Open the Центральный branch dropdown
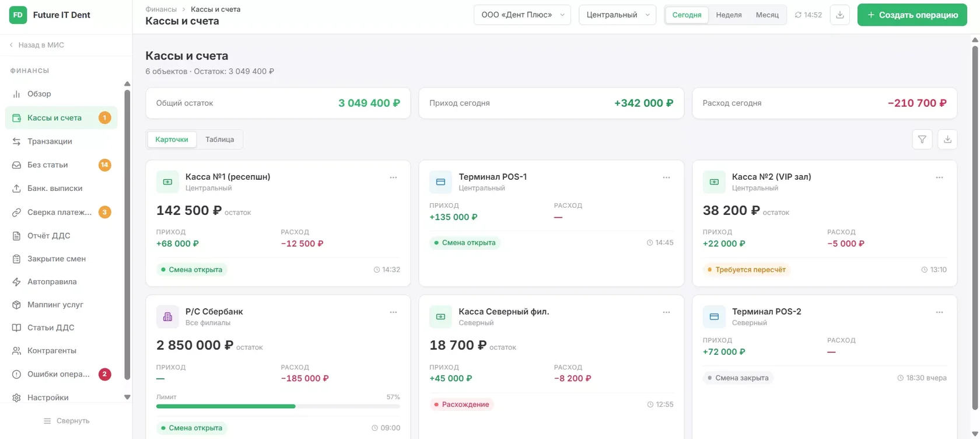The height and width of the screenshot is (439, 980). click(x=617, y=15)
